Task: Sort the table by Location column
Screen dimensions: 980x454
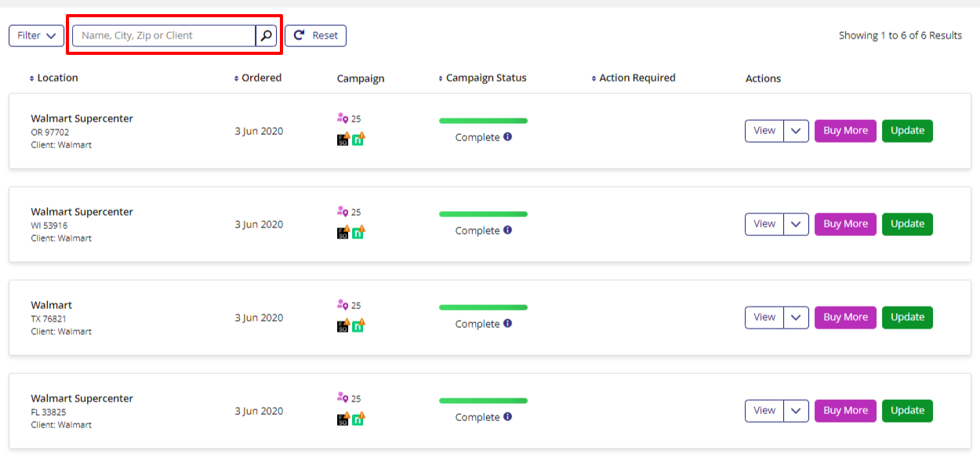Action: pyautogui.click(x=56, y=78)
